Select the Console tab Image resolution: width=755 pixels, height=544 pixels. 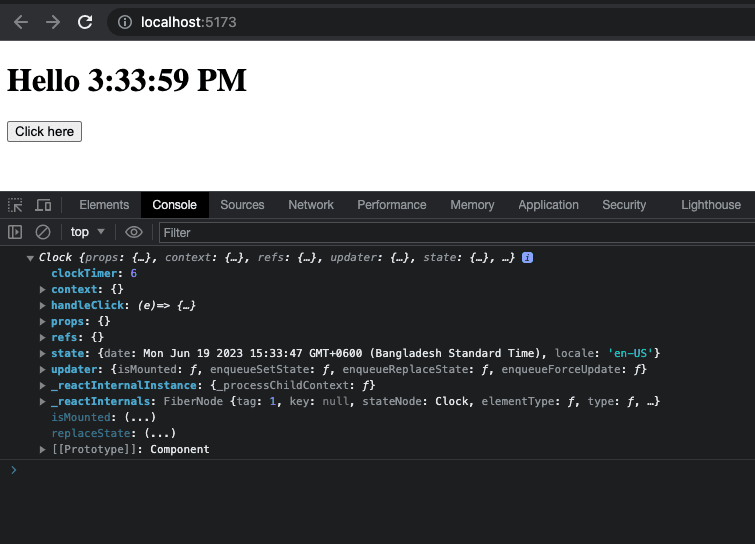tap(174, 205)
